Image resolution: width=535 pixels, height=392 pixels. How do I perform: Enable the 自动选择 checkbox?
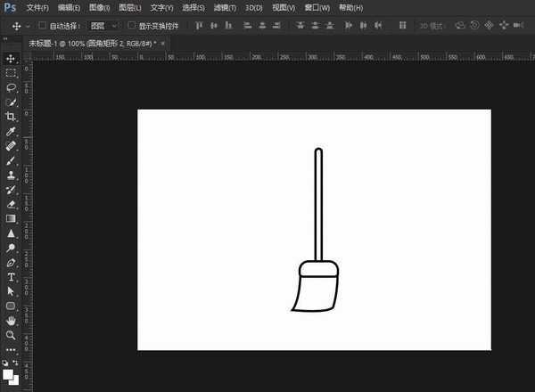click(42, 26)
